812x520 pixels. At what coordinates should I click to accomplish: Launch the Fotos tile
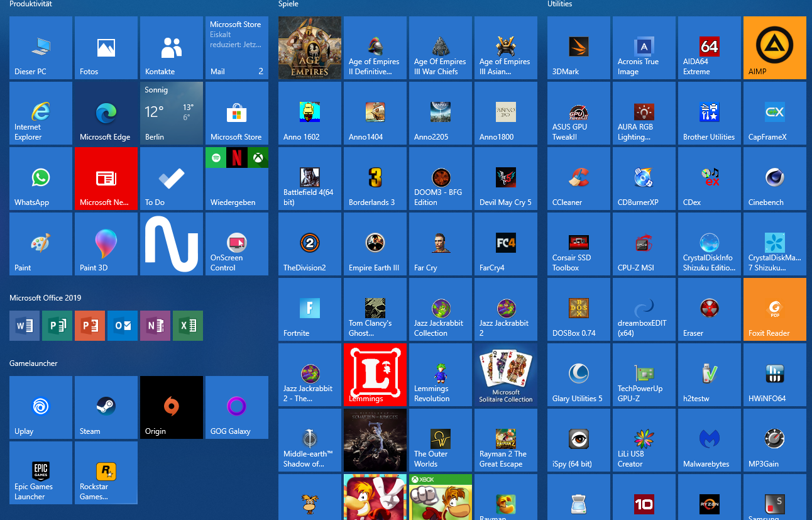106,48
